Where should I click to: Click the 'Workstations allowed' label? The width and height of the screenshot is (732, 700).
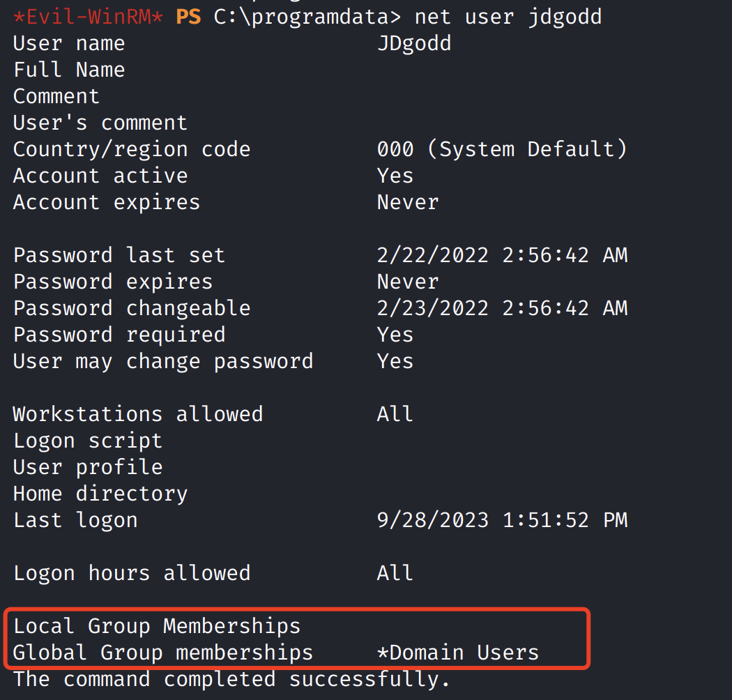coord(138,414)
